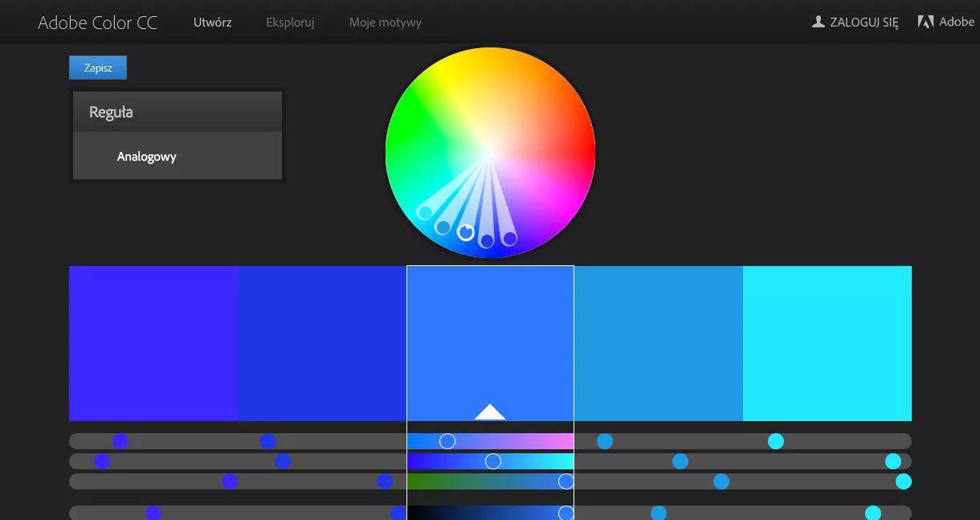Select the violet marker on the color wheel
Image resolution: width=980 pixels, height=520 pixels.
point(509,238)
